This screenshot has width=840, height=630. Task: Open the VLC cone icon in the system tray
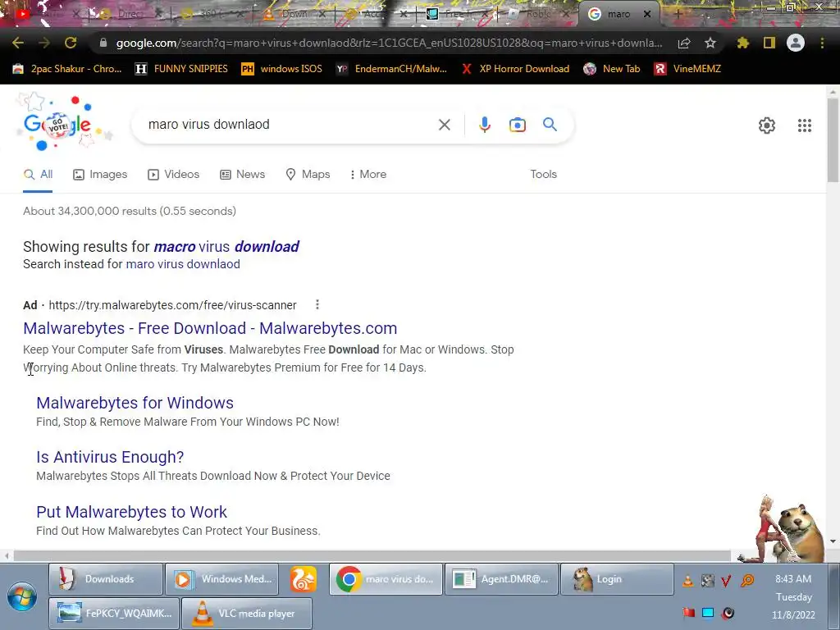pyautogui.click(x=688, y=580)
